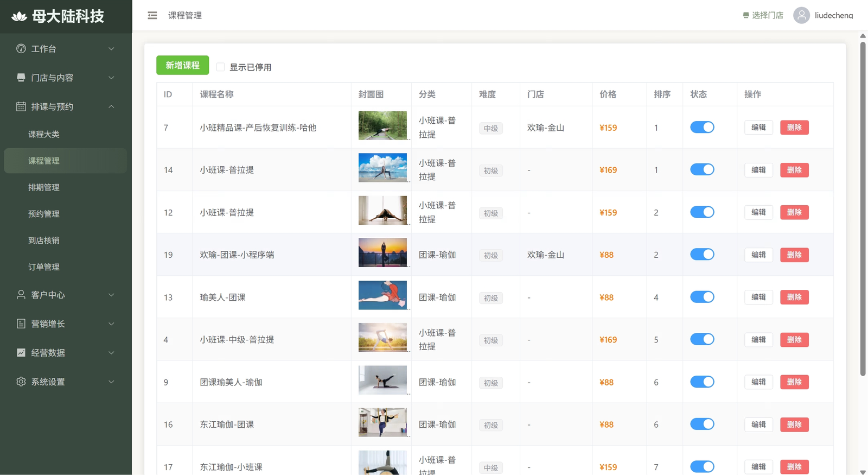Expand the 工作台 menu chevron
Viewport: 868px width, 475px height.
111,49
